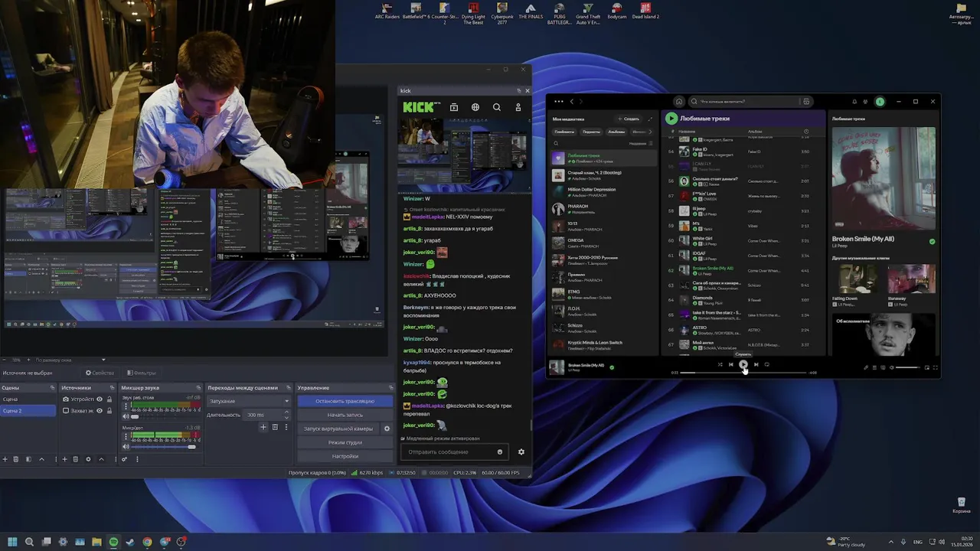Click Создать button in Spotify library

click(629, 119)
